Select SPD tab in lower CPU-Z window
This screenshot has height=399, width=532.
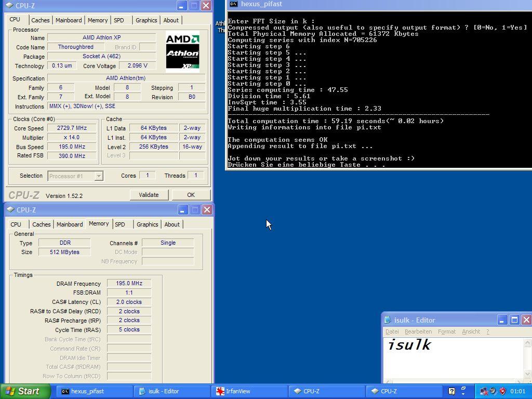[x=120, y=224]
